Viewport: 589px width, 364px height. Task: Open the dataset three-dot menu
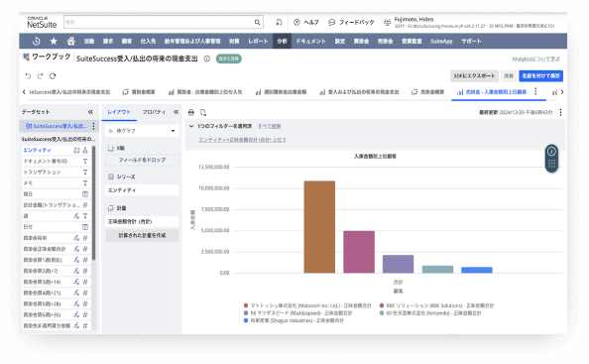(93, 126)
